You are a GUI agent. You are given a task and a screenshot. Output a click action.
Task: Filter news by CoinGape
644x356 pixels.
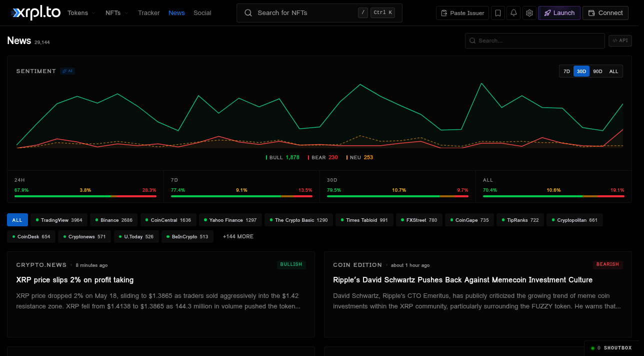469,220
